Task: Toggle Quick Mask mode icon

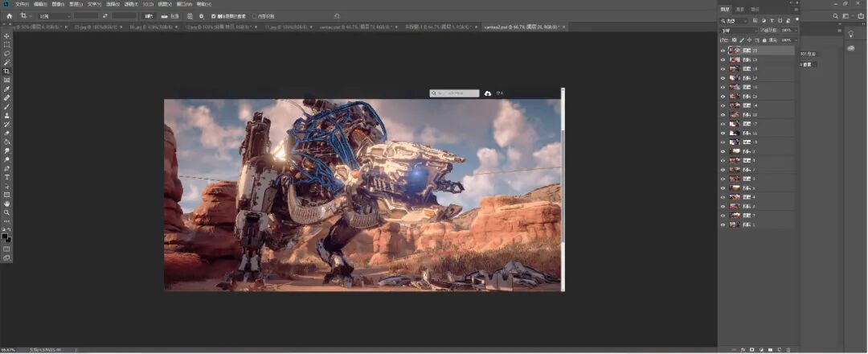Action: point(7,249)
